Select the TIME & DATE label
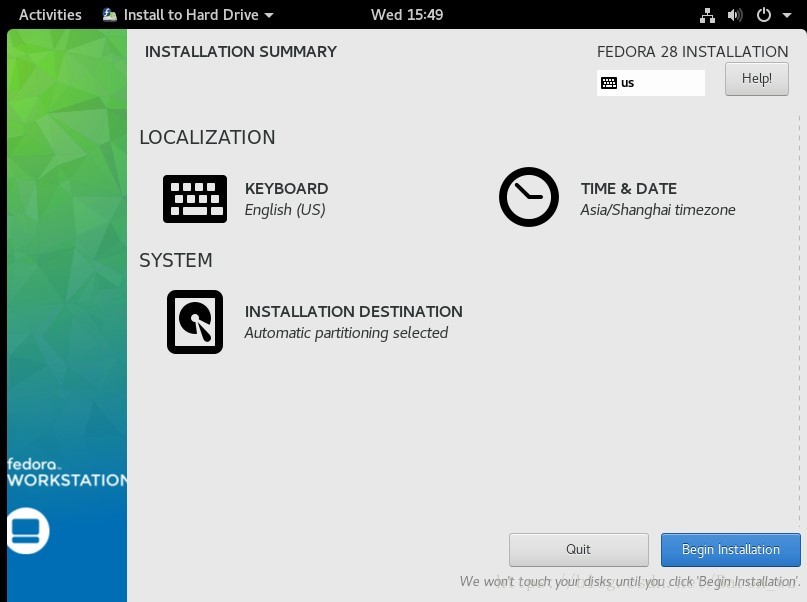 pos(628,188)
